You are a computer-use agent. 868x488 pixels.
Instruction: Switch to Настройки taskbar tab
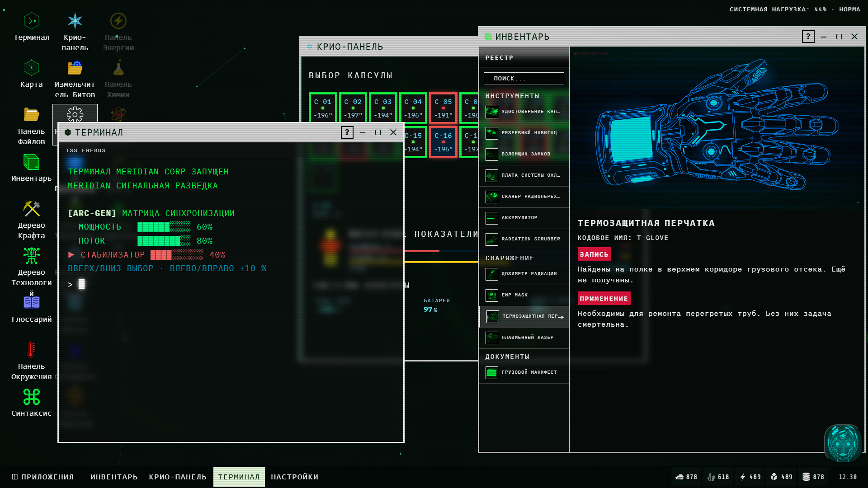(295, 477)
